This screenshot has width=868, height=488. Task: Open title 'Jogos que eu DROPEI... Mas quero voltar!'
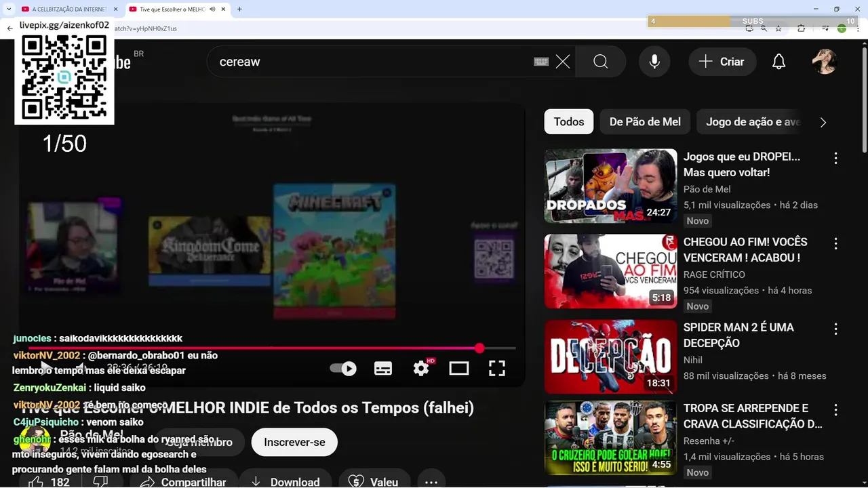coord(742,165)
